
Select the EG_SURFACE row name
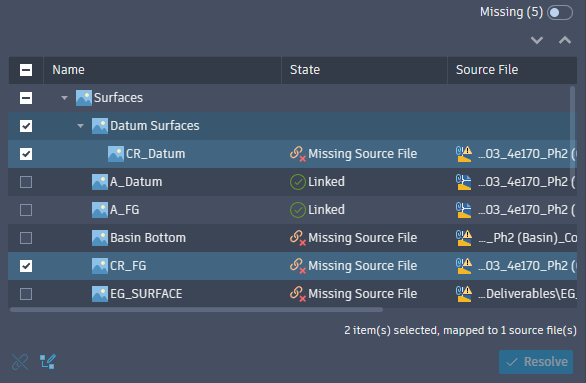[x=146, y=294]
